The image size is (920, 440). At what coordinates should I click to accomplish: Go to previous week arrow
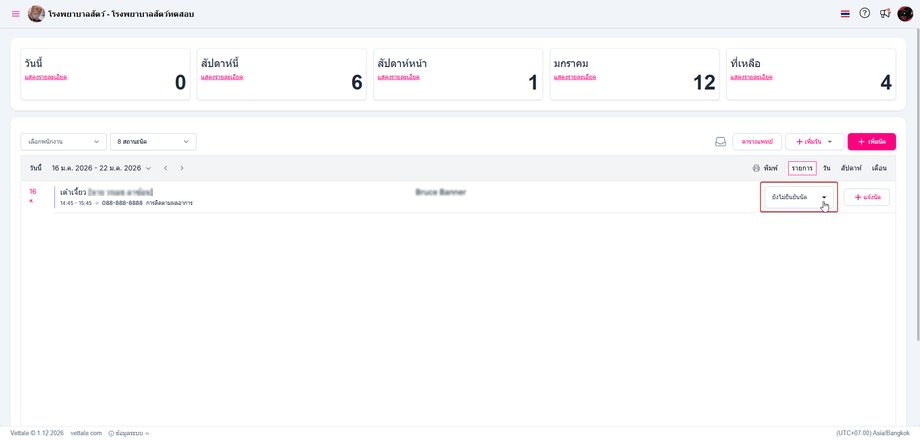pyautogui.click(x=166, y=168)
